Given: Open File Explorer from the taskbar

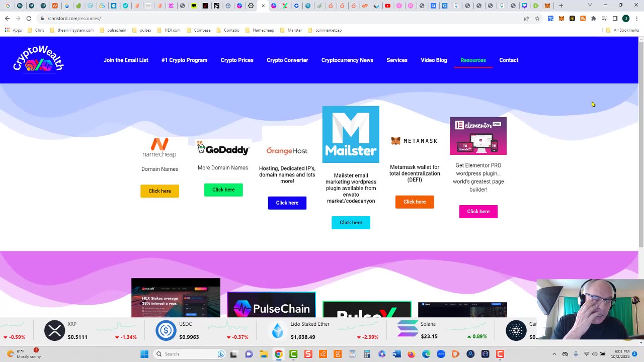Looking at the screenshot, I should (x=263, y=354).
